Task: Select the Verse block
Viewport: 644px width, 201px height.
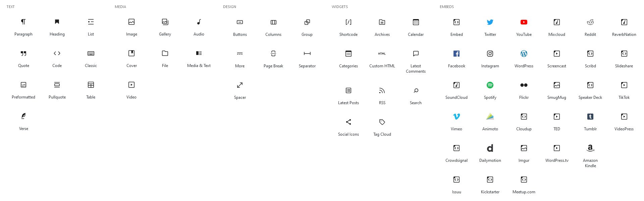Action: (23, 122)
